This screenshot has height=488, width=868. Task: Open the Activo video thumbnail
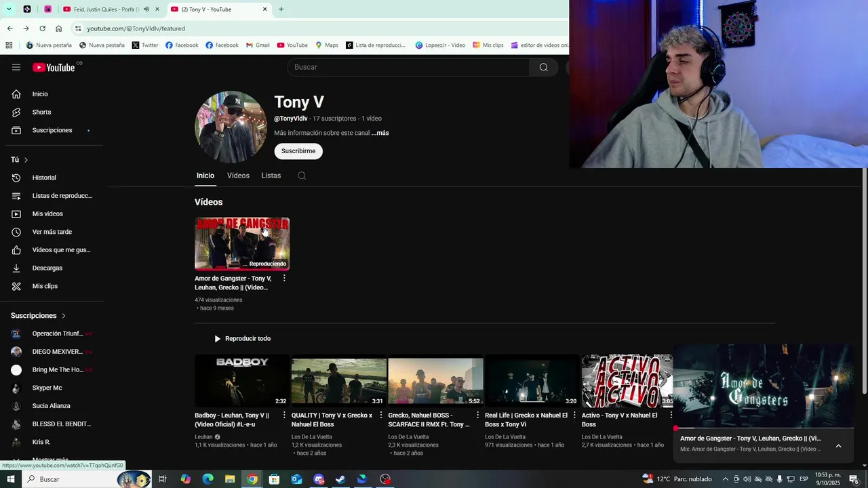click(627, 380)
